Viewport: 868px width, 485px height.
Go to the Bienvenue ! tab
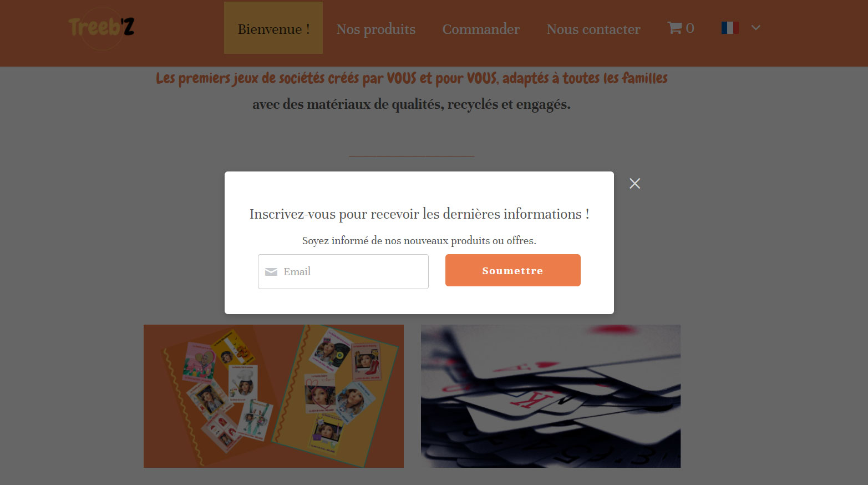273,28
